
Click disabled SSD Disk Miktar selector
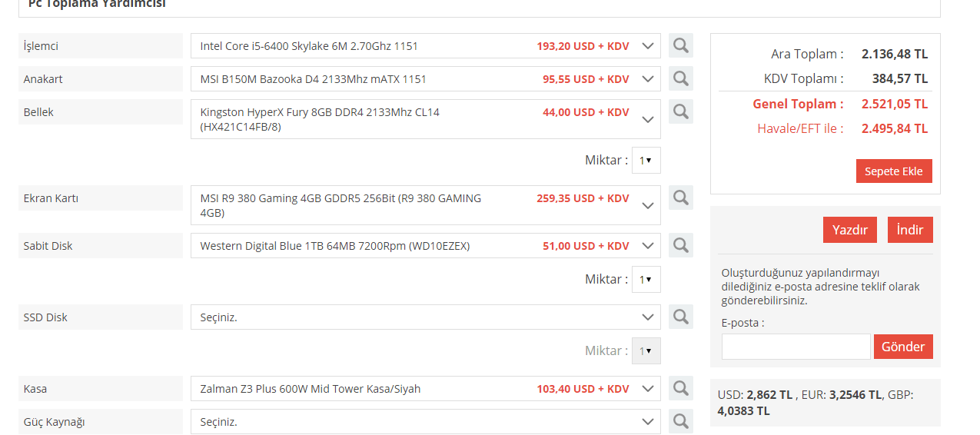pos(646,351)
